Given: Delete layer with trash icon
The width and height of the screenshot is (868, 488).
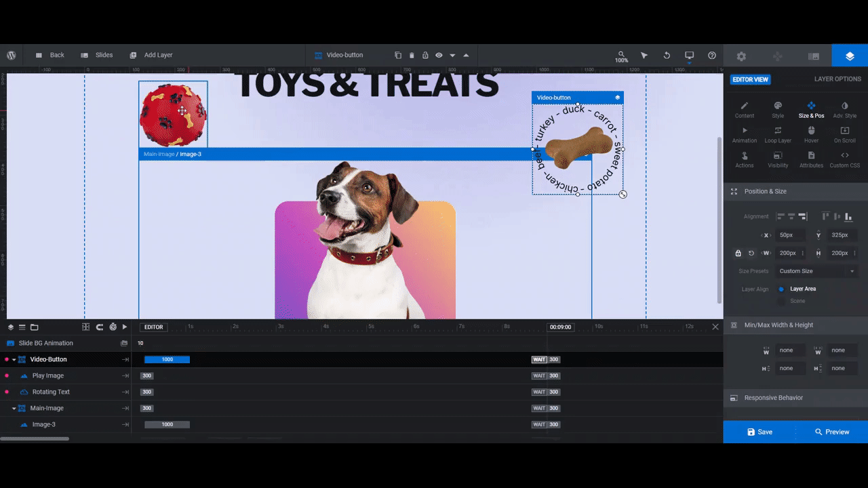Looking at the screenshot, I should pyautogui.click(x=412, y=55).
